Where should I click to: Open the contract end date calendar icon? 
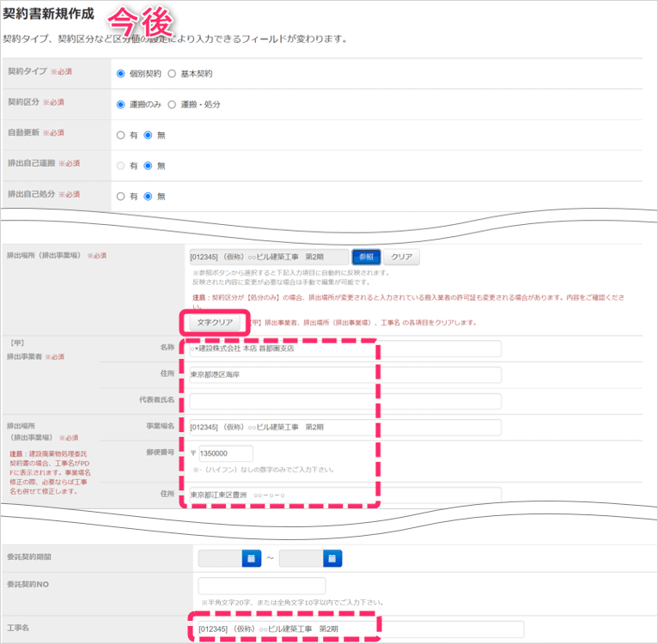coord(332,558)
